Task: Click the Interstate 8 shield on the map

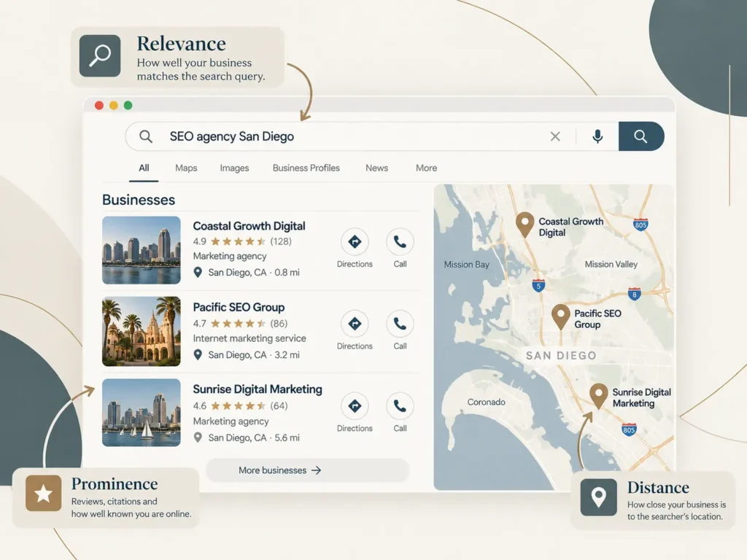Action: pyautogui.click(x=634, y=295)
